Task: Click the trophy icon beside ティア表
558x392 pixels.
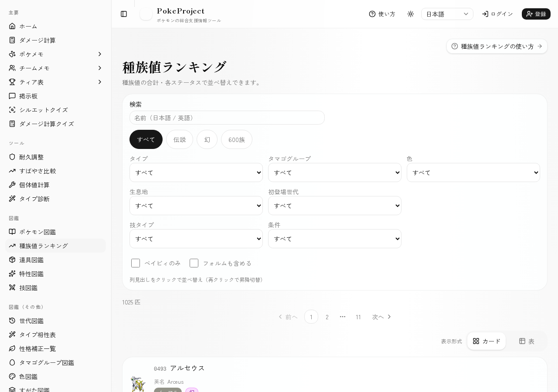Action: coord(12,82)
